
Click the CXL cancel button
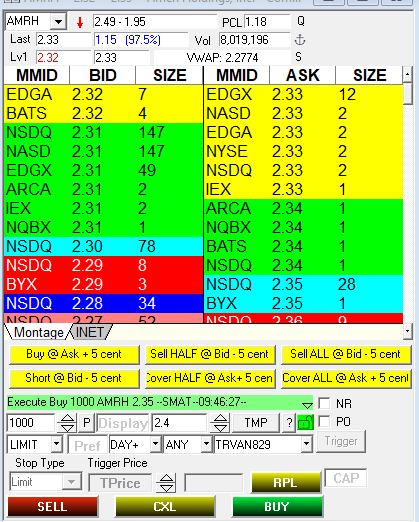click(x=165, y=507)
